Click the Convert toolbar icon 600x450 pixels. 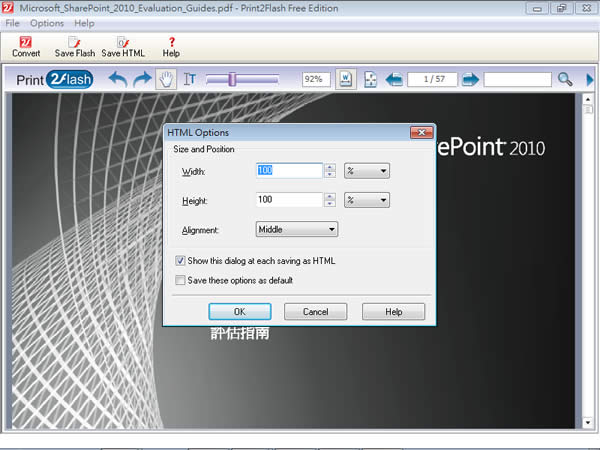[26, 46]
